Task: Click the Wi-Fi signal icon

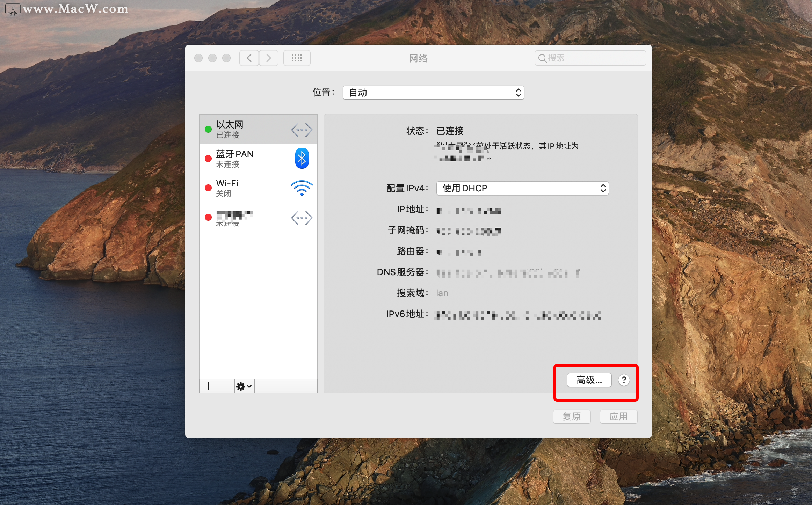Action: (x=302, y=188)
